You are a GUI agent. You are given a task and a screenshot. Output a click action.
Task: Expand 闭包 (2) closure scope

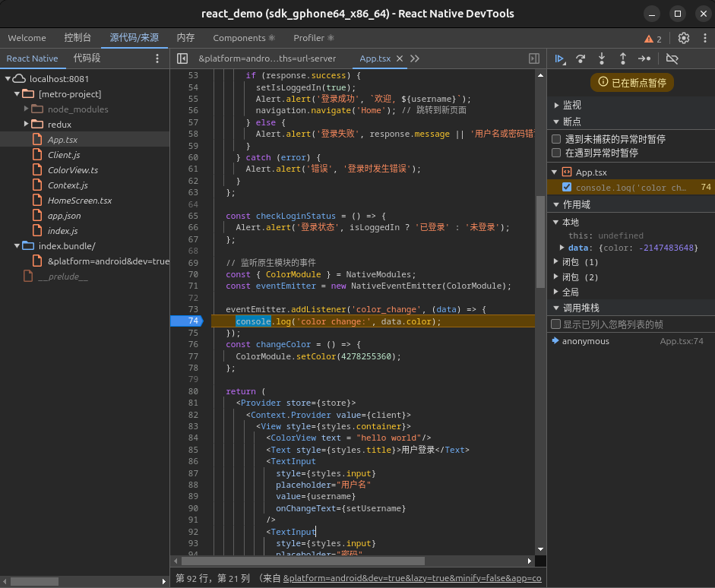[x=556, y=277]
